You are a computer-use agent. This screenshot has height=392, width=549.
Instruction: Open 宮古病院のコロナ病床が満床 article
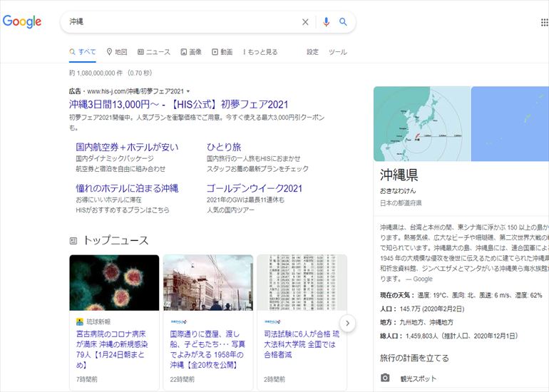point(112,349)
